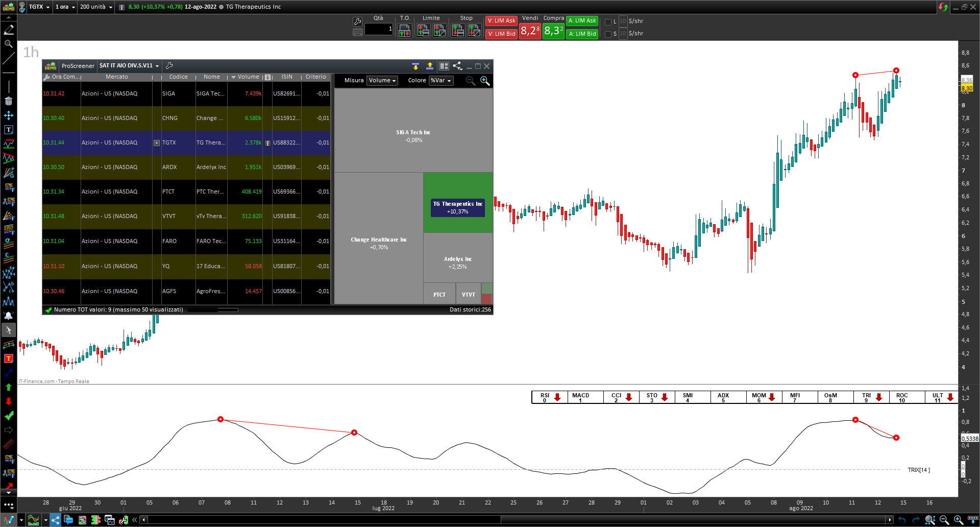Open the three-dots more tools menu
This screenshot has width=980, height=527.
click(9, 505)
